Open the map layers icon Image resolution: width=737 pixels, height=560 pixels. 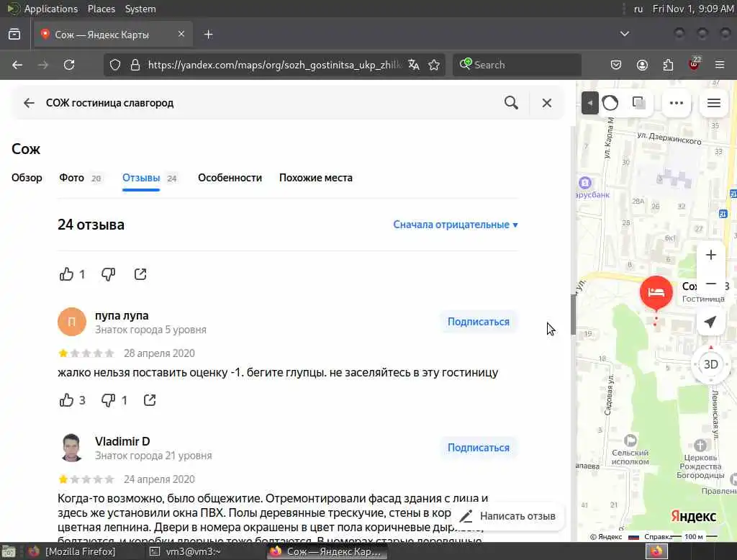(638, 103)
